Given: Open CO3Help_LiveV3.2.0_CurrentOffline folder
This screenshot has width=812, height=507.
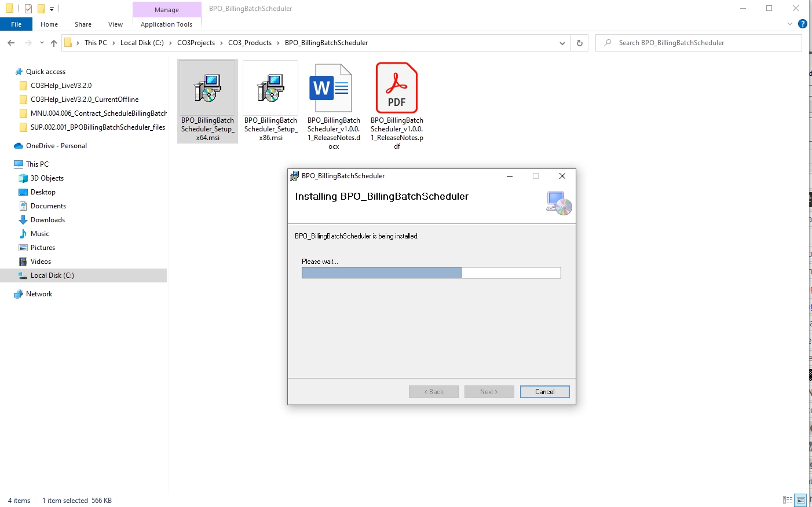Looking at the screenshot, I should tap(85, 100).
